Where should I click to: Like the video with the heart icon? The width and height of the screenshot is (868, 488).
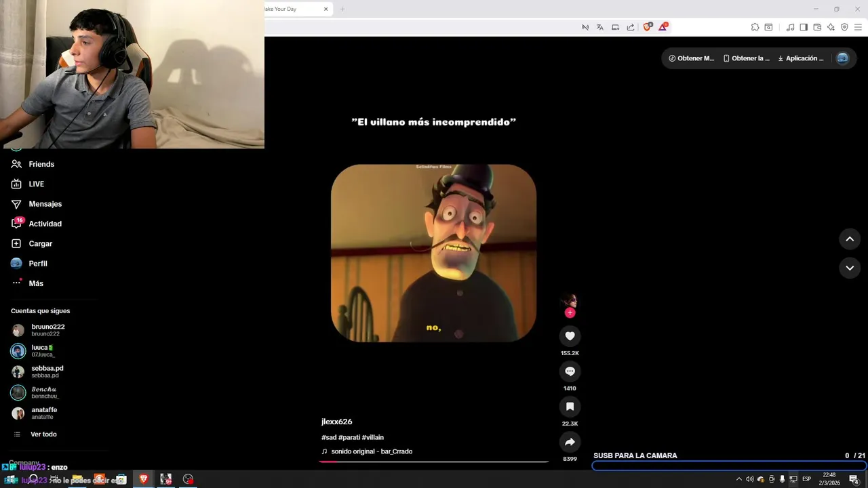(570, 336)
